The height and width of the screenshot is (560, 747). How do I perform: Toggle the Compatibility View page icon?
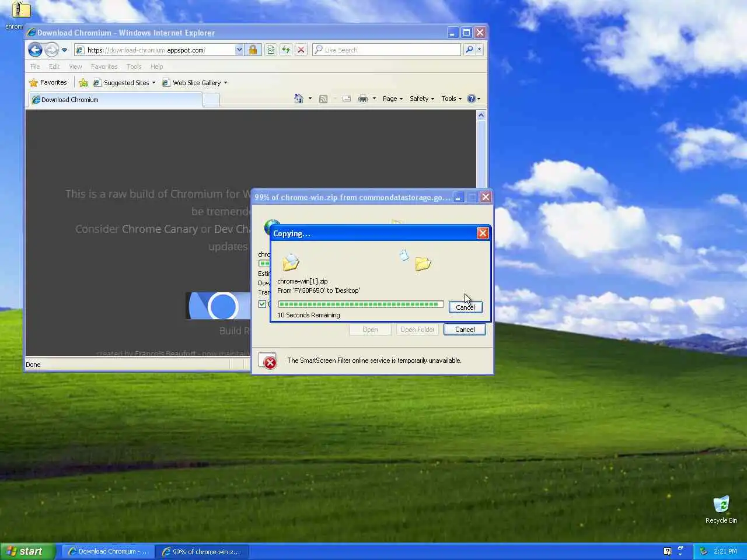(271, 50)
